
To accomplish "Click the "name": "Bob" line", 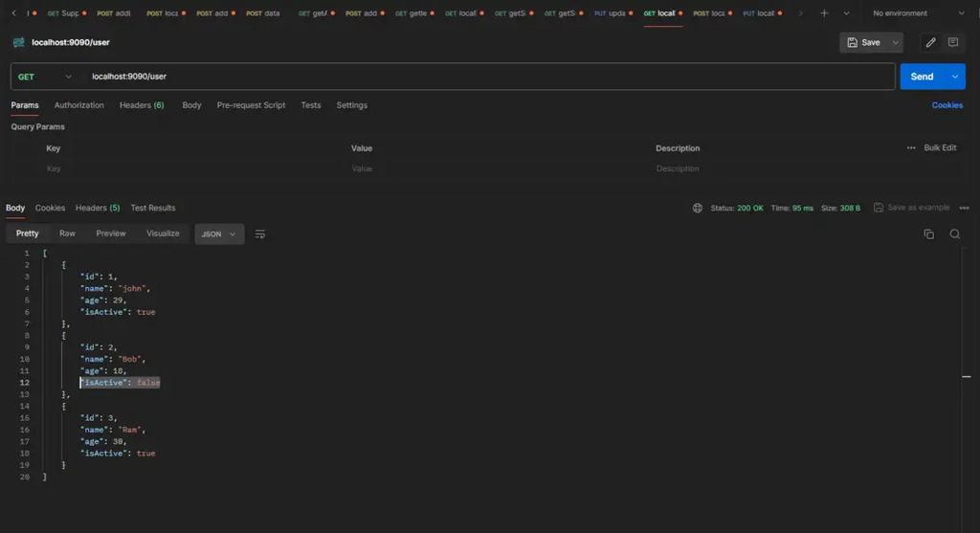I will click(113, 359).
